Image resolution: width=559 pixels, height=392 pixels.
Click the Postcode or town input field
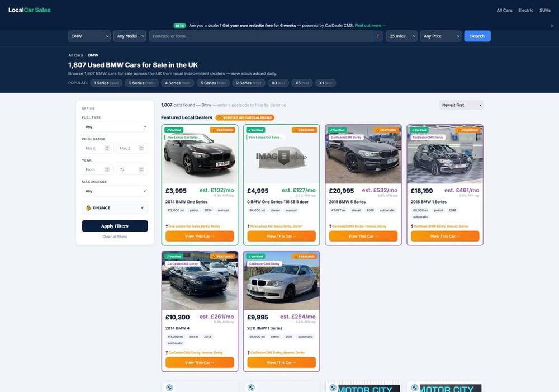coord(261,36)
